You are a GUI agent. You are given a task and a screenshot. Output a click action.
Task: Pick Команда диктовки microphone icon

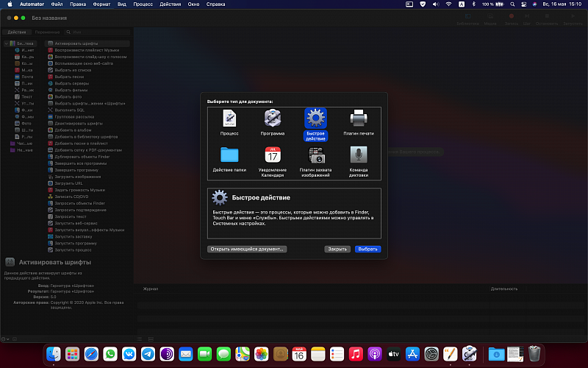[x=359, y=155]
